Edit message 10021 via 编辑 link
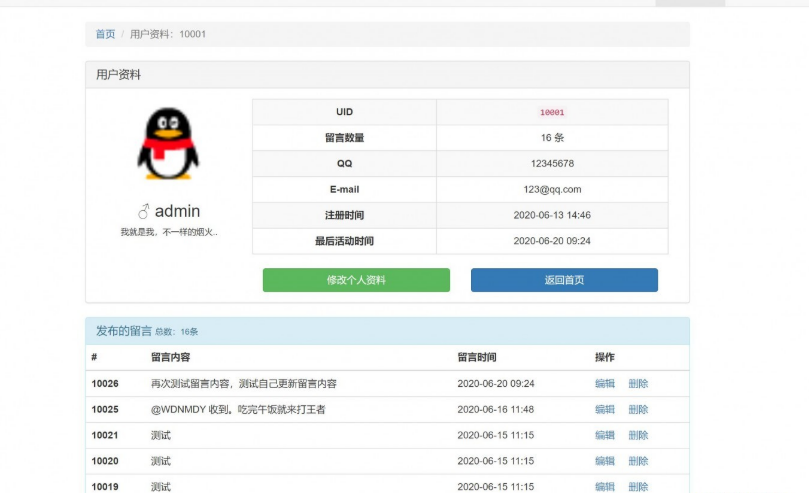The image size is (809, 493). pos(605,435)
